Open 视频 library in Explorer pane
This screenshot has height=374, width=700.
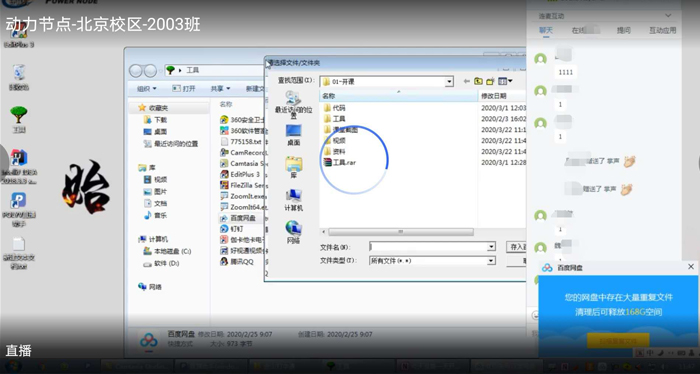point(155,179)
